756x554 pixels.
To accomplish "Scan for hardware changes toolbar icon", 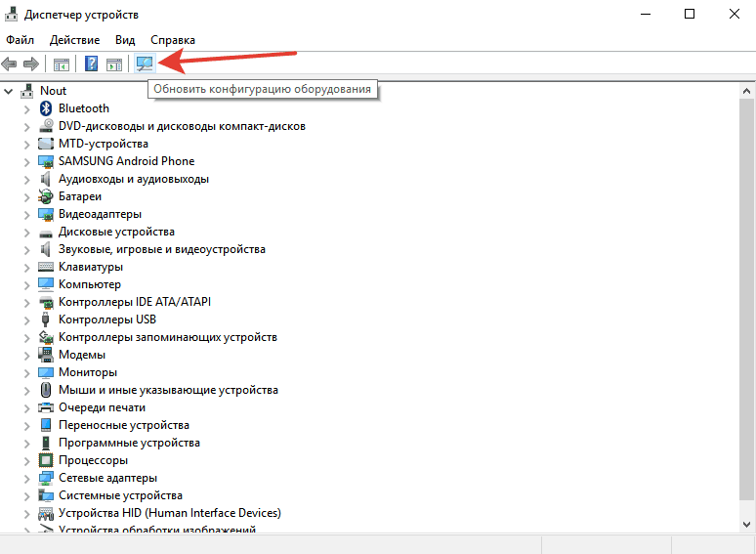I will [x=145, y=64].
